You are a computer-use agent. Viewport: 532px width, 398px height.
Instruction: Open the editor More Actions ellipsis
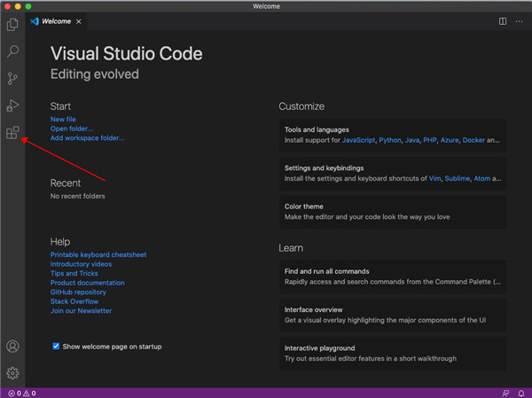pos(520,21)
